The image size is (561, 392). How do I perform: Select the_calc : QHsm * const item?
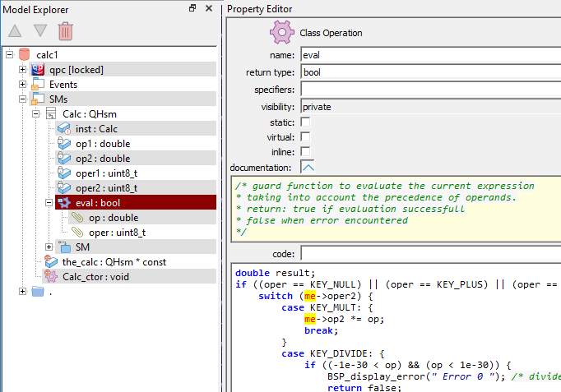pyautogui.click(x=114, y=261)
